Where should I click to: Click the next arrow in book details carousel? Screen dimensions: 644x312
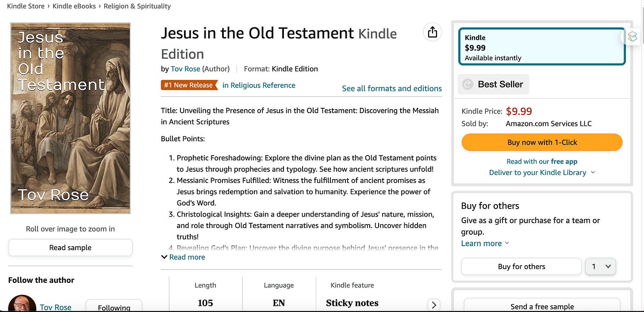coord(434,304)
